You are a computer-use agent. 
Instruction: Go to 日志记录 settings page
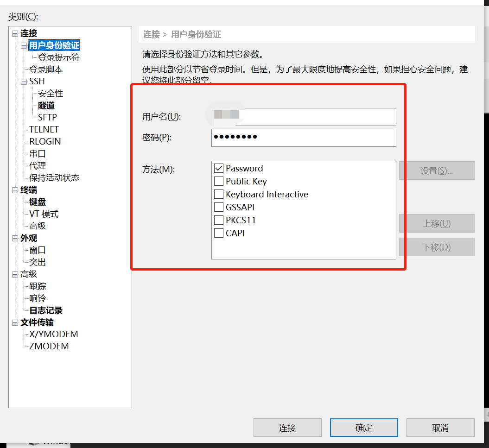[46, 310]
